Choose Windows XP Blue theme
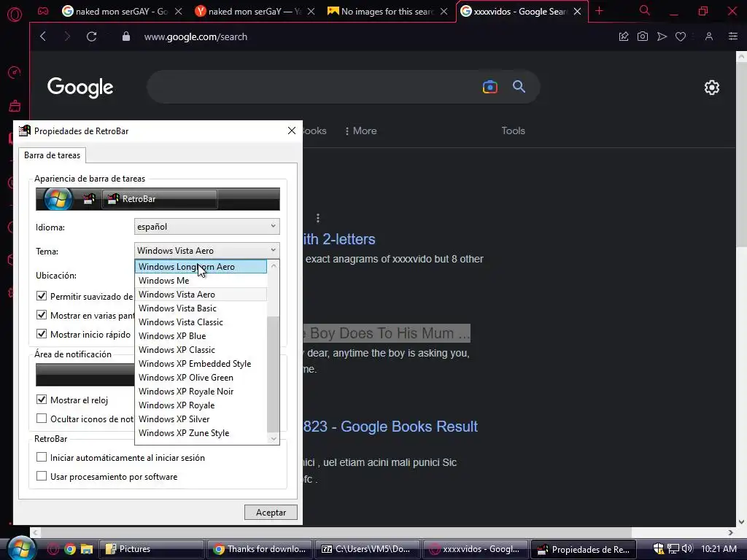This screenshot has height=560, width=747. click(x=201, y=335)
